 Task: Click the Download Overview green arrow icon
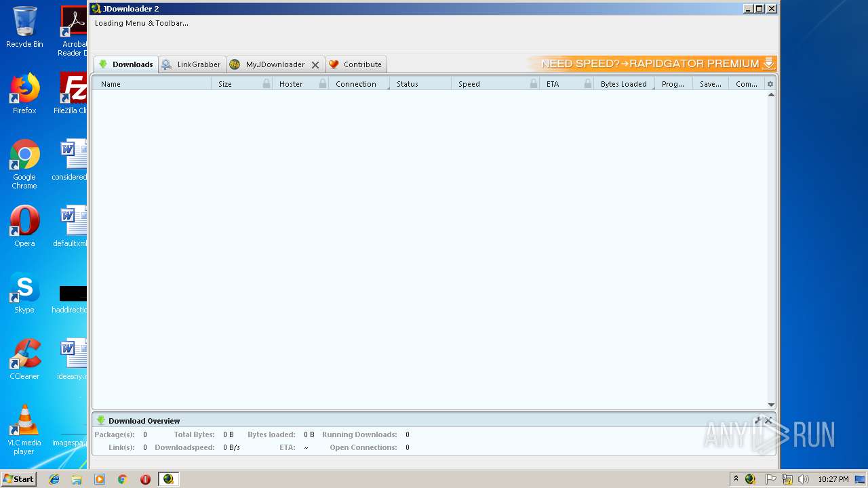tap(101, 420)
